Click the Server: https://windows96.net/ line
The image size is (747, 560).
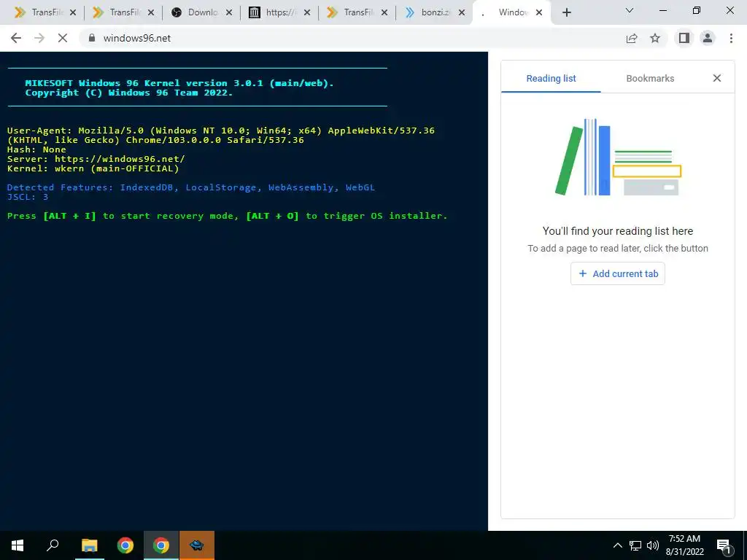pos(96,159)
